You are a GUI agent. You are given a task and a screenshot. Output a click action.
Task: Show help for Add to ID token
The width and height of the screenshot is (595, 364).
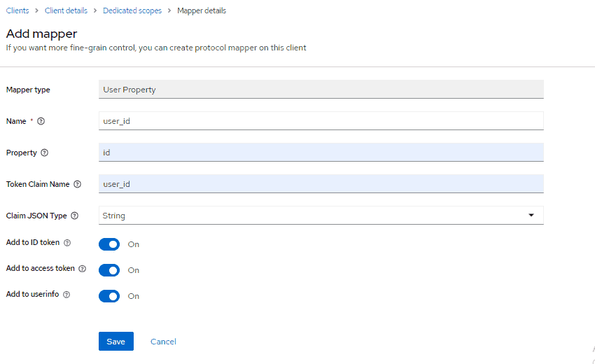[x=67, y=243]
